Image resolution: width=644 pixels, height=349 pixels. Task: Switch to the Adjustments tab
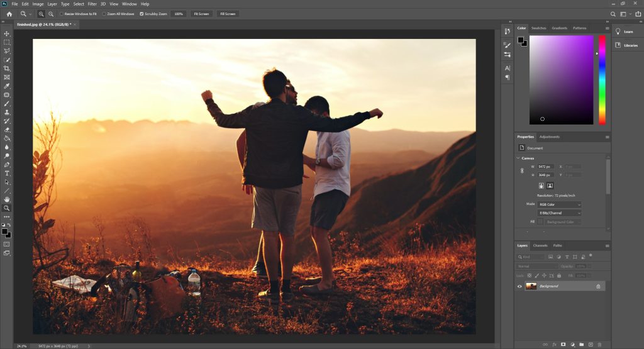click(x=550, y=136)
